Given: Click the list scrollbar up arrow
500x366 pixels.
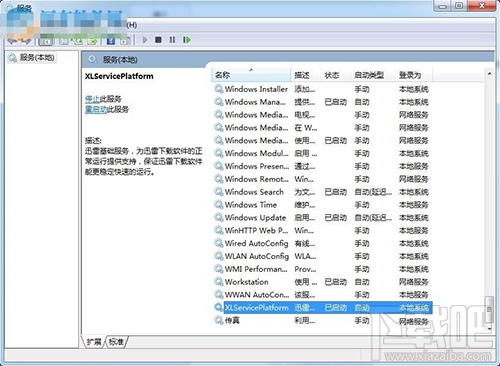Looking at the screenshot, I should 489,73.
